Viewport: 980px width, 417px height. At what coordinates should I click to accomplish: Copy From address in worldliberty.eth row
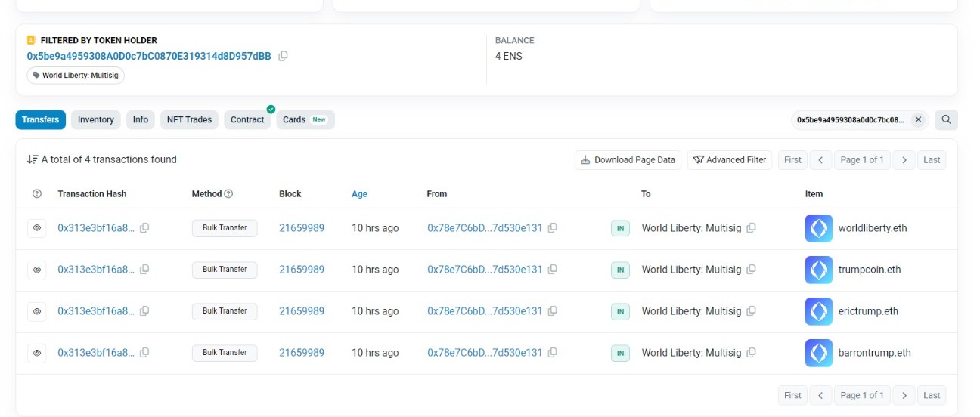(x=553, y=228)
